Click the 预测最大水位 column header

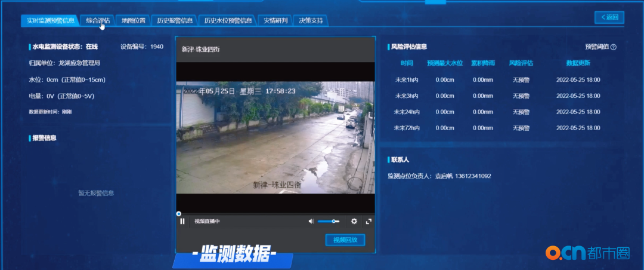click(x=445, y=63)
